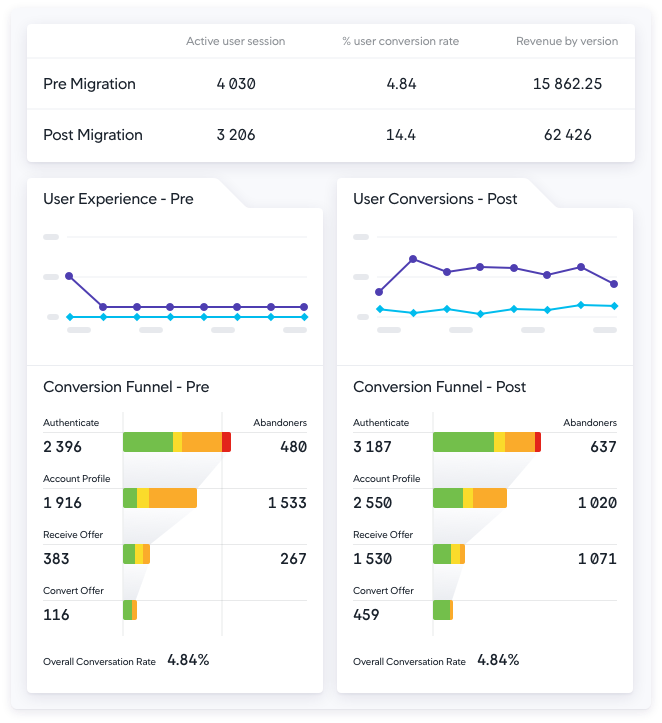662x723 pixels.
Task: Select the Pre Migration row label
Action: (92, 84)
